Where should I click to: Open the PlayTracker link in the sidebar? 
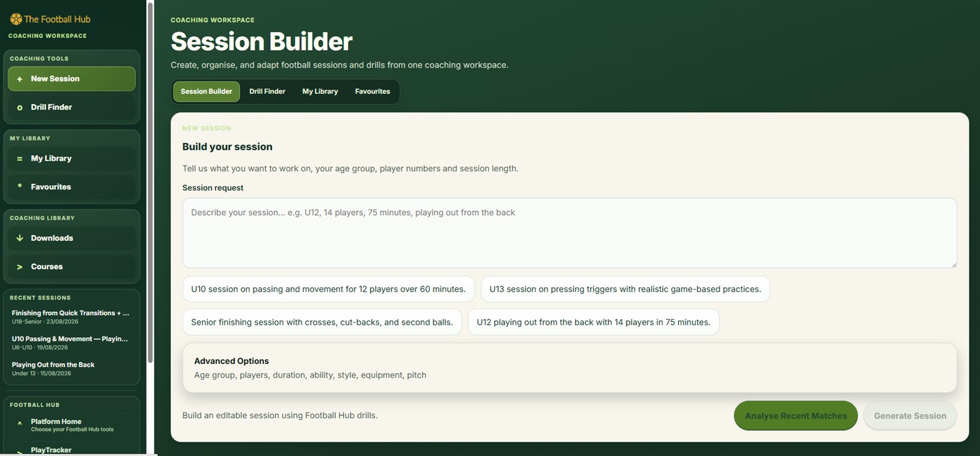tap(72, 450)
